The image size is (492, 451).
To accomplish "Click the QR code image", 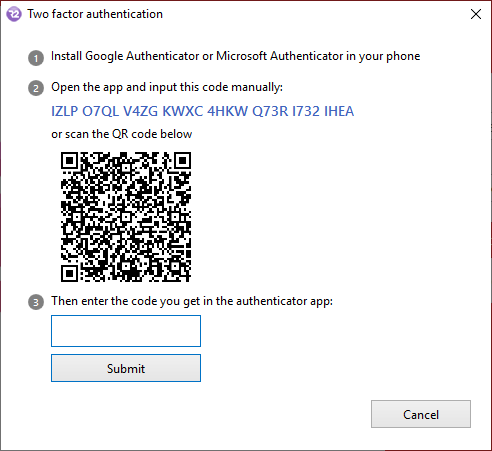I will click(x=126, y=217).
